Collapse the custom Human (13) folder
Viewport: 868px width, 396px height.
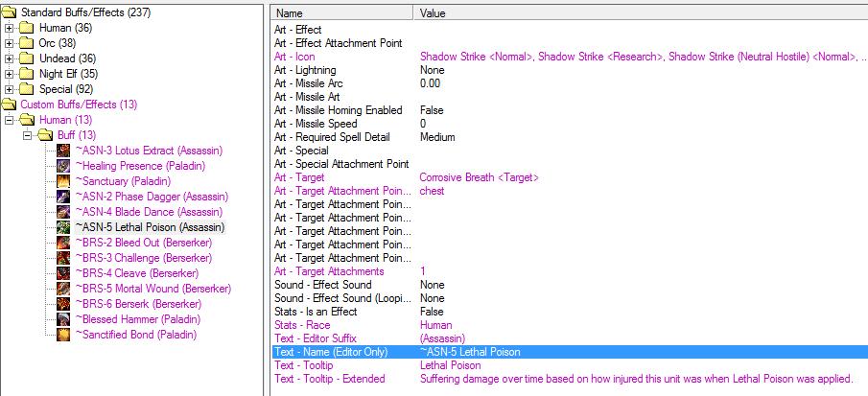point(9,120)
